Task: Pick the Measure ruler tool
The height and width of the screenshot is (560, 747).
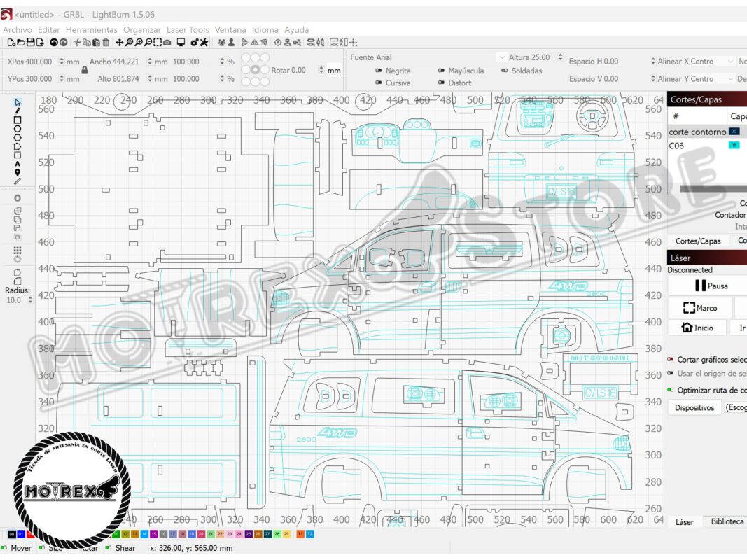Action: (18, 181)
